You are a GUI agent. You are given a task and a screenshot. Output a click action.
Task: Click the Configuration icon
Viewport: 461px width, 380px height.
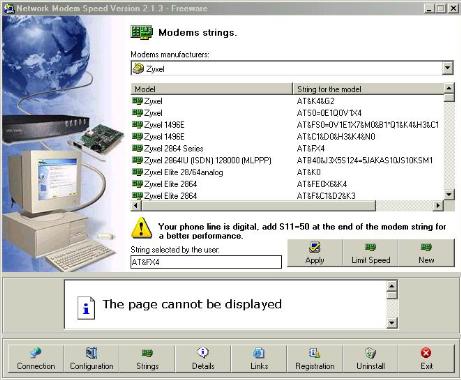point(91,353)
